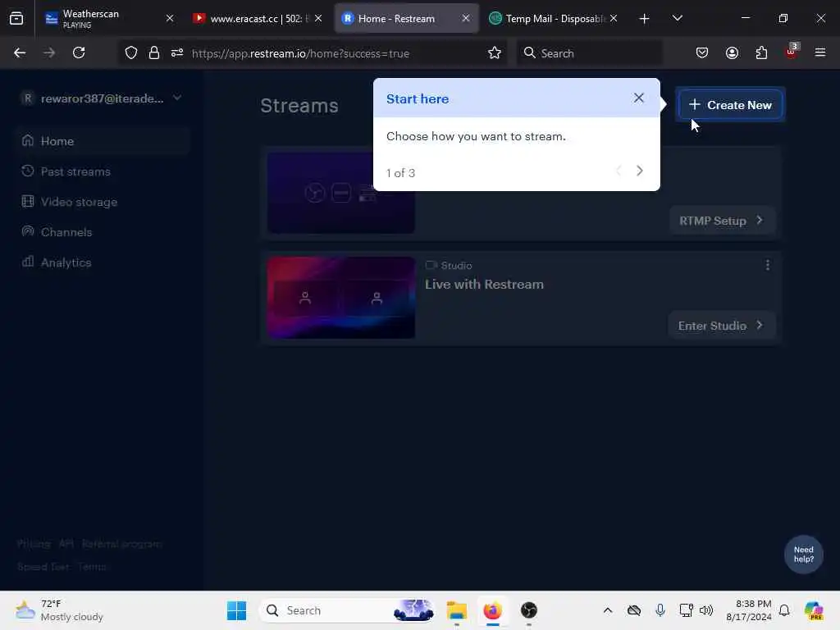The height and width of the screenshot is (630, 840).
Task: Close the Start here tooltip
Action: click(x=638, y=98)
